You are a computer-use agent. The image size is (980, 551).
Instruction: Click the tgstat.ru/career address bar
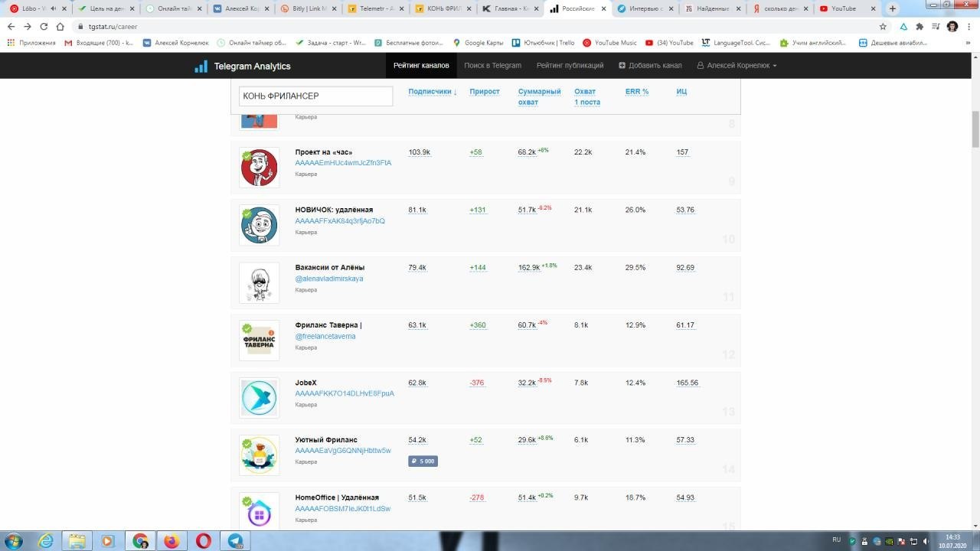click(x=107, y=26)
